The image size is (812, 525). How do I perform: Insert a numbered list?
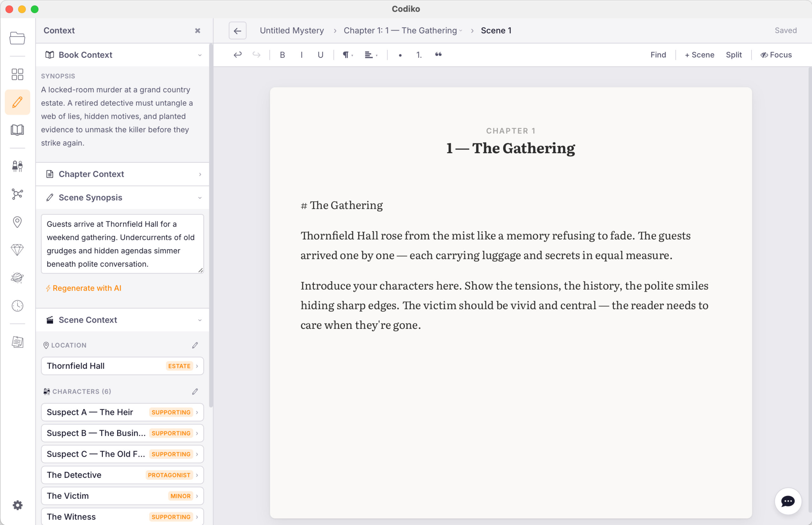tap(419, 55)
